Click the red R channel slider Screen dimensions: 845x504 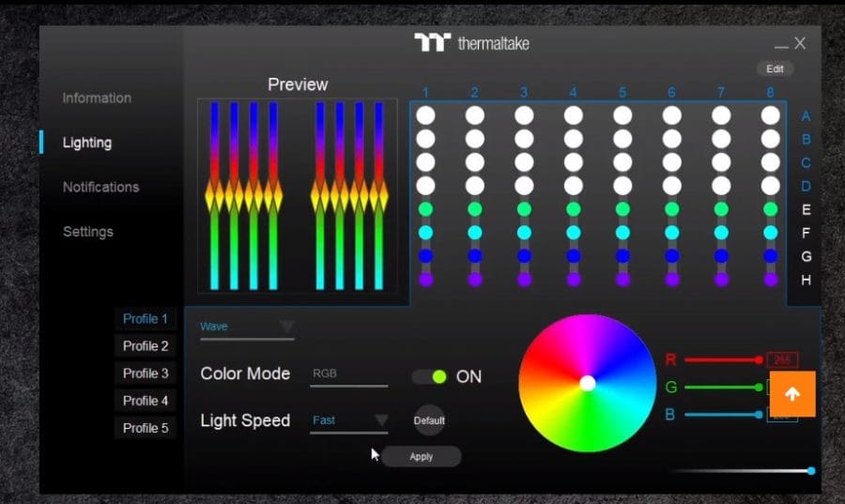(x=721, y=359)
